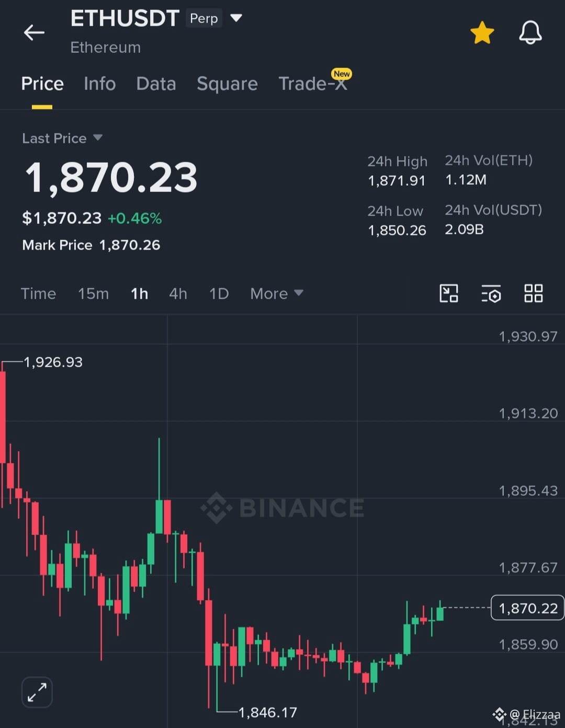Screen dimensions: 565x728
Task: Click the 24h Low value 1,850.26
Action: click(397, 230)
